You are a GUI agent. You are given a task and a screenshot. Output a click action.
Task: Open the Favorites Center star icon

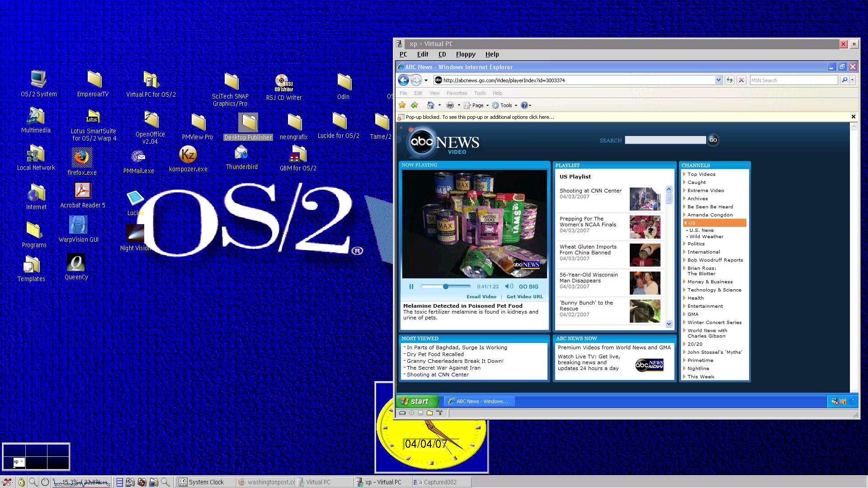[x=402, y=105]
